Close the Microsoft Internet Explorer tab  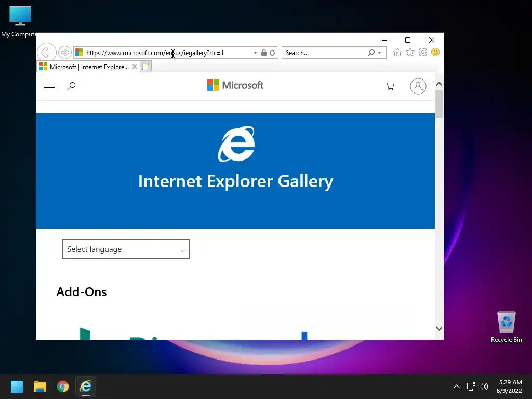coord(135,67)
